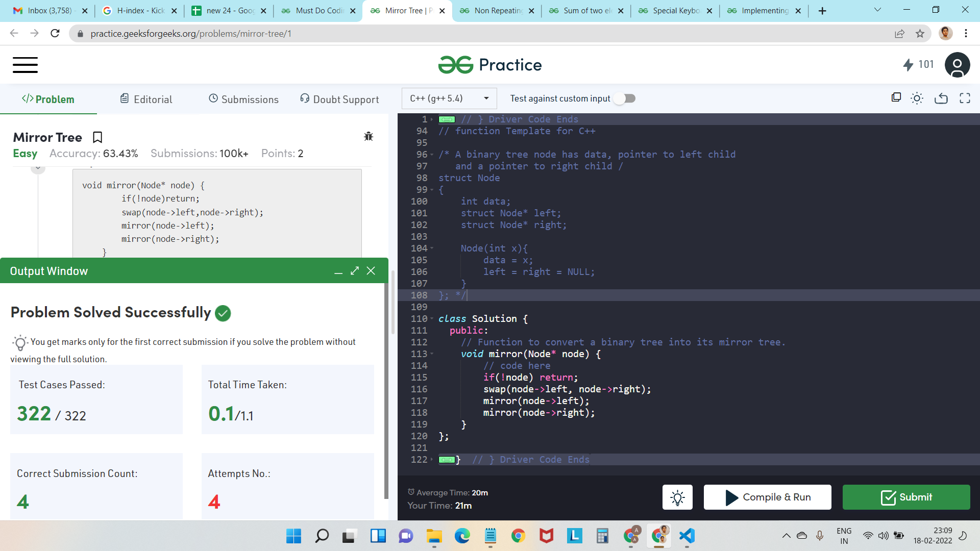Viewport: 980px width, 551px height.
Task: Enable the GFG Practice dark mode toggle
Action: click(917, 99)
